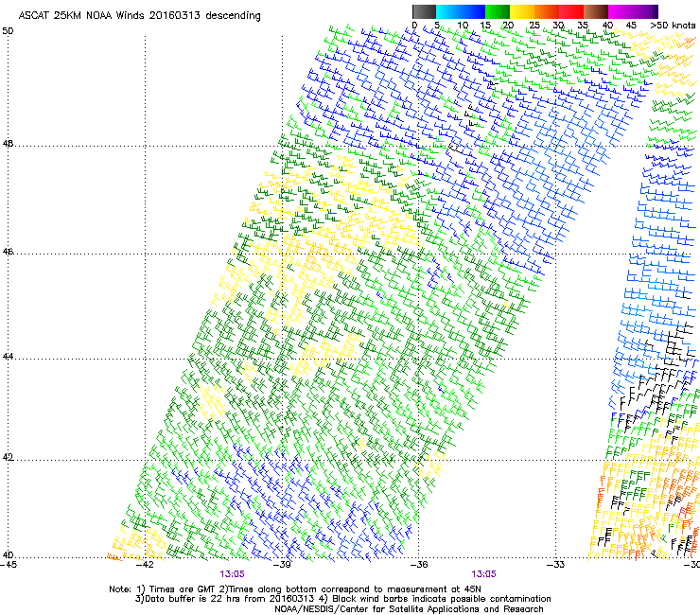Click legend tick label 40
The height and width of the screenshot is (615, 700).
tap(607, 26)
